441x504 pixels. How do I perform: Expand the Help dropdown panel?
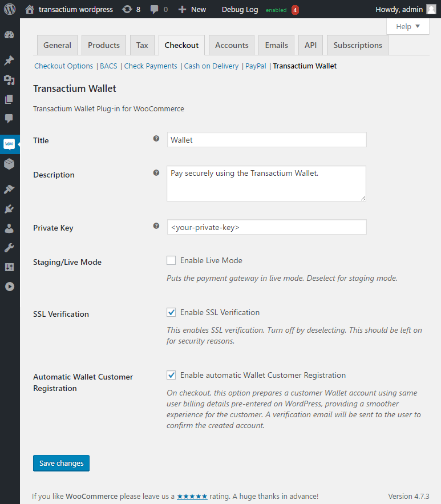click(408, 26)
